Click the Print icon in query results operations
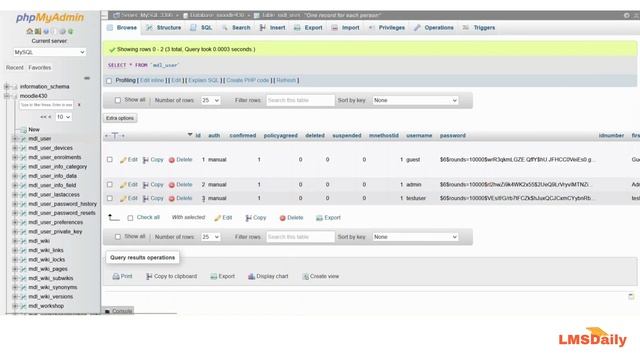The width and height of the screenshot is (640, 360). [116, 276]
